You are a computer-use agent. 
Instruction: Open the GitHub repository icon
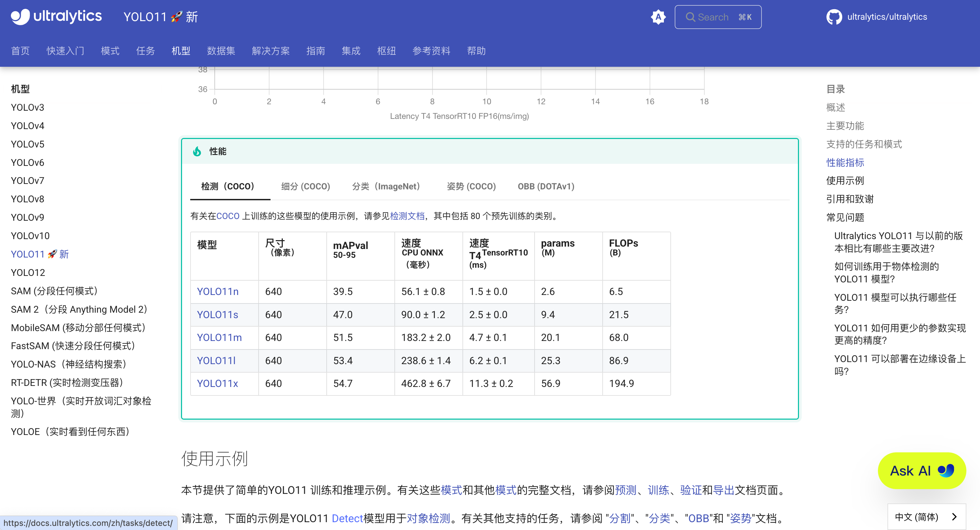point(834,17)
